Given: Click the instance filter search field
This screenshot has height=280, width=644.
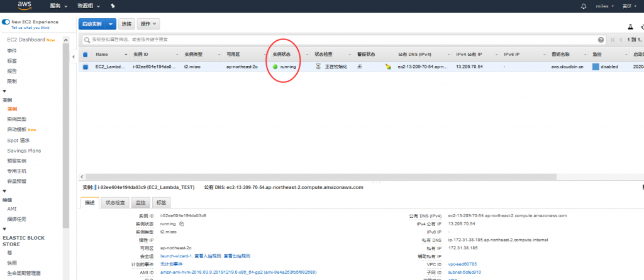Looking at the screenshot, I should (340, 40).
